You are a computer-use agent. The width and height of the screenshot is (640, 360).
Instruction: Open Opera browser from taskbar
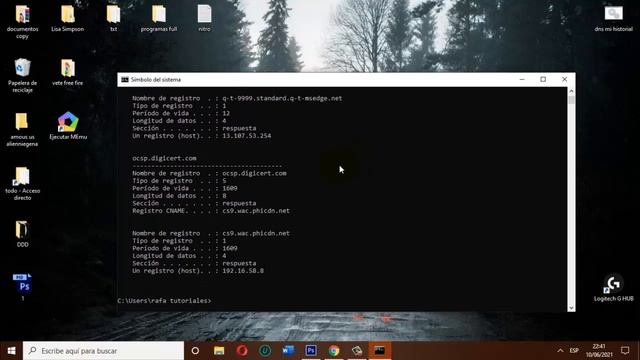[242, 351]
